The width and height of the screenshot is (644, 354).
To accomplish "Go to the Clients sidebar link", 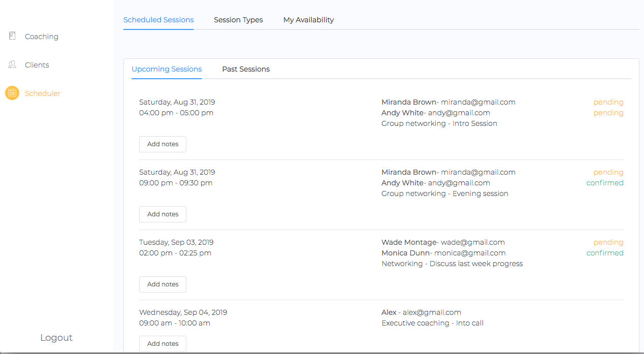I will click(37, 65).
